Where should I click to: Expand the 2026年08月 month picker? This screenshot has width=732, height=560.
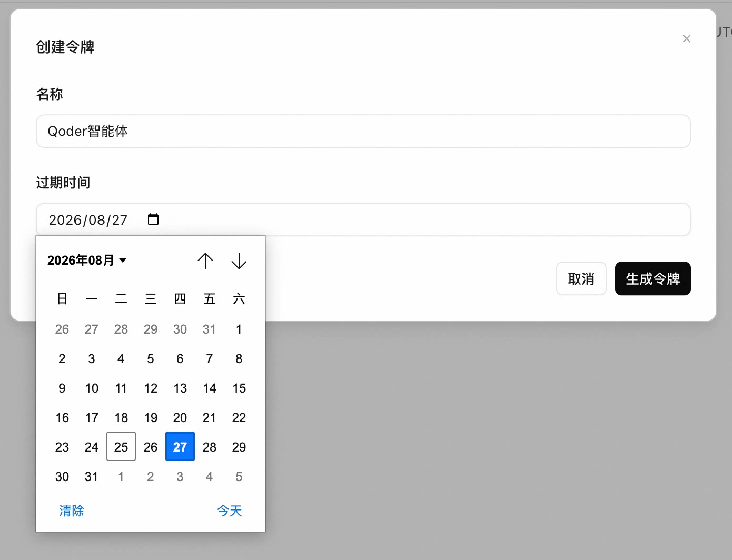click(x=87, y=261)
